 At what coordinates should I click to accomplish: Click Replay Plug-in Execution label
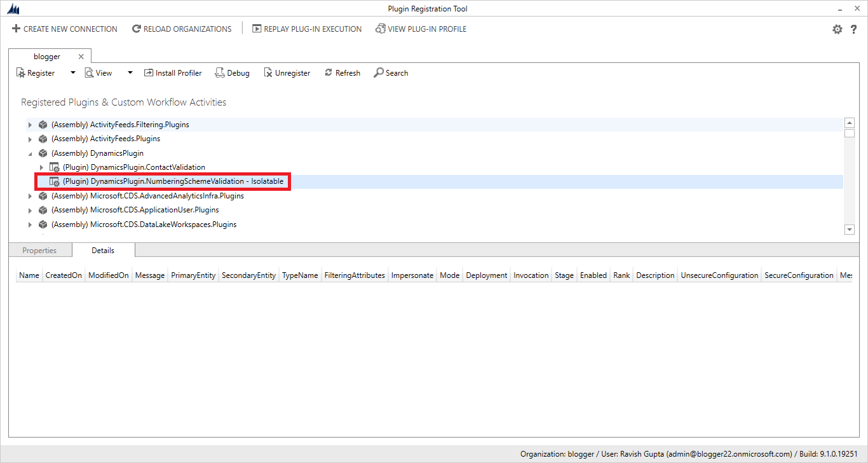pyautogui.click(x=313, y=29)
